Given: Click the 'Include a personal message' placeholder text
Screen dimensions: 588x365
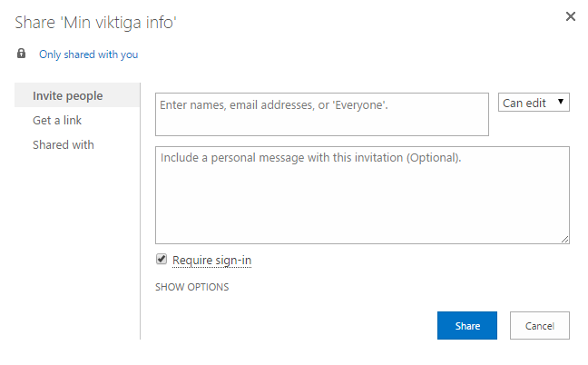Looking at the screenshot, I should [x=310, y=158].
